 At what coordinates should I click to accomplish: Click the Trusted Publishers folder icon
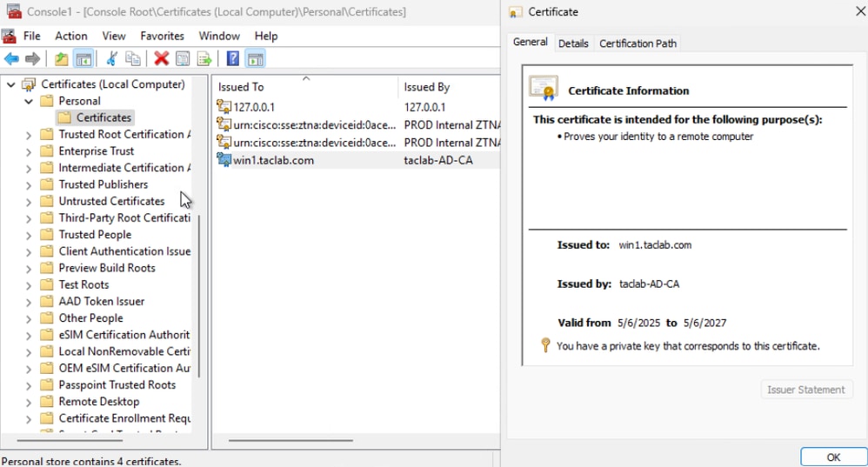point(47,184)
